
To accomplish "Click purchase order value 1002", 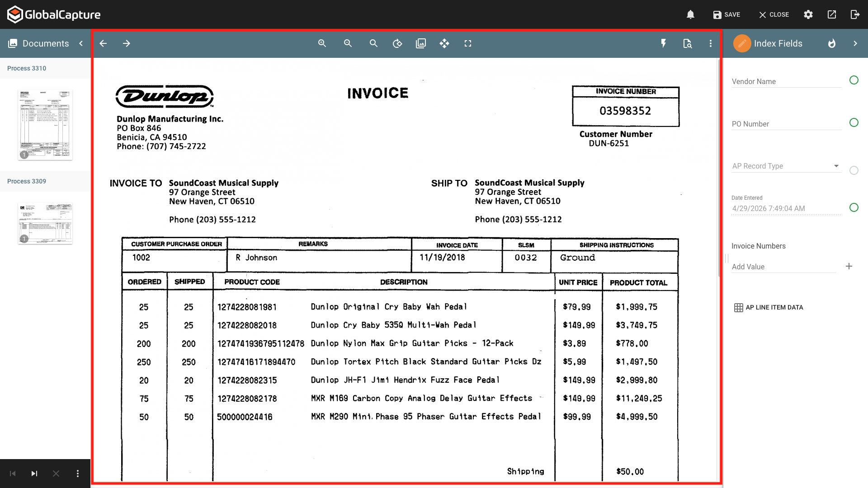I will (141, 258).
